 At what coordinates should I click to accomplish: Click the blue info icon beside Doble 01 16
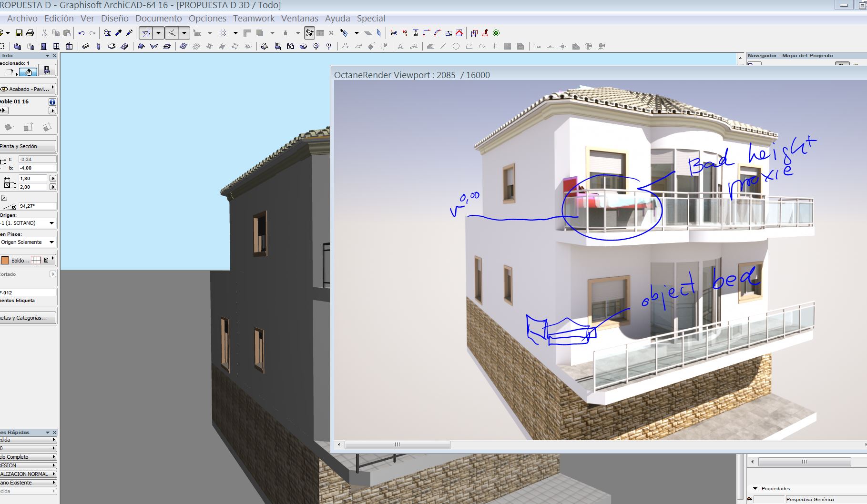[x=52, y=101]
